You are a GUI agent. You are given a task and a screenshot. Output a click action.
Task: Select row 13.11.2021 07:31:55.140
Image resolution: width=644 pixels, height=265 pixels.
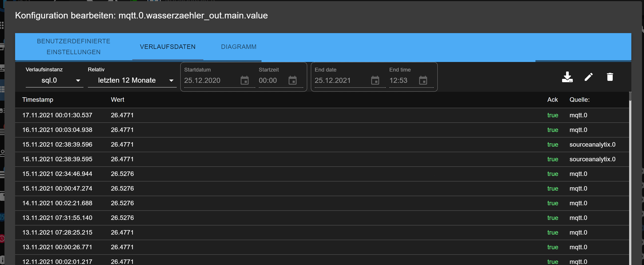[322, 218]
